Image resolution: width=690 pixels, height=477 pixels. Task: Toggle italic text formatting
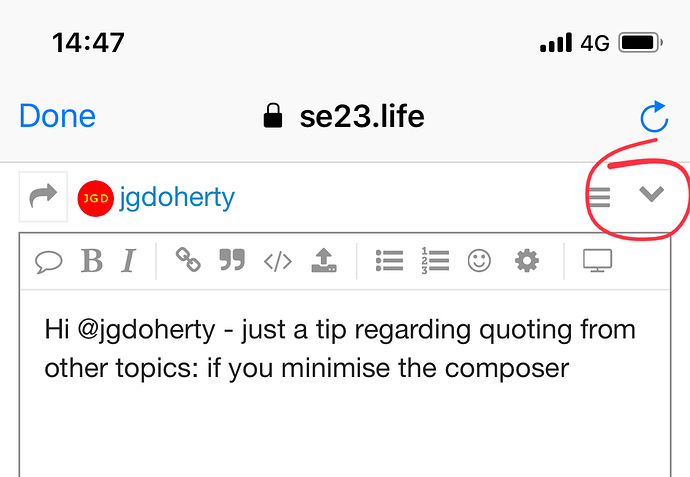[x=128, y=262]
